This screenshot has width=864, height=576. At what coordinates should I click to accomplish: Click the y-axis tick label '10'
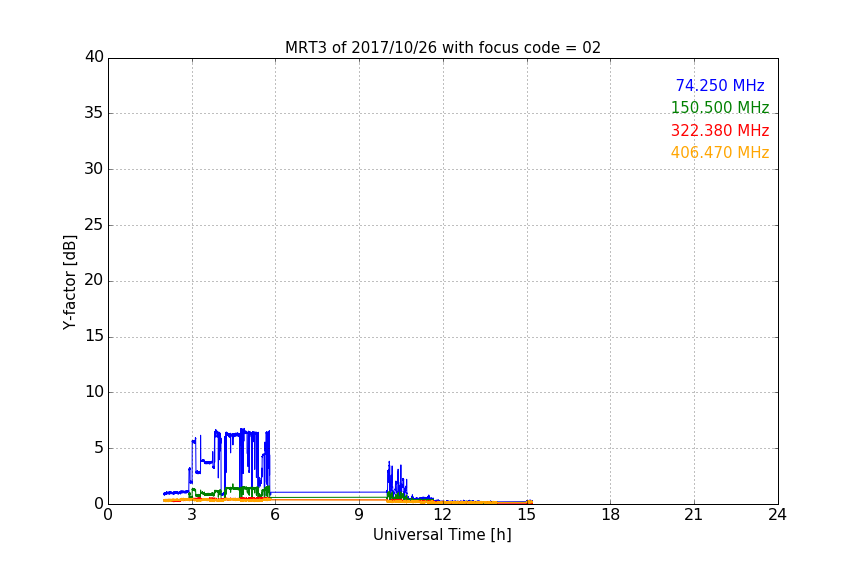94,392
